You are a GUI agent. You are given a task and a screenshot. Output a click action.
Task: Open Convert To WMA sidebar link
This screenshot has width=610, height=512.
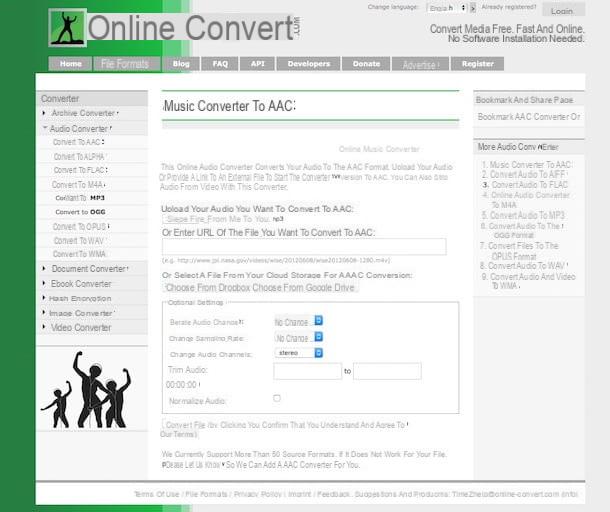pos(79,254)
